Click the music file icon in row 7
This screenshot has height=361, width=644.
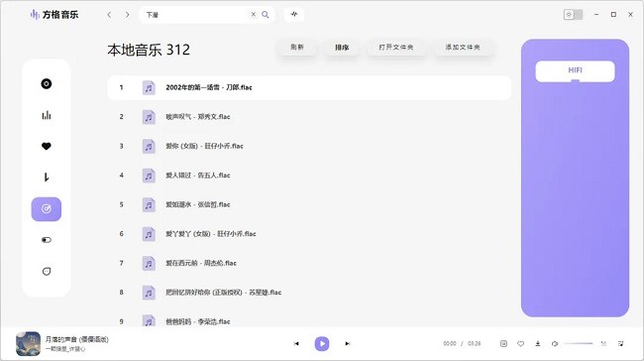tap(149, 263)
